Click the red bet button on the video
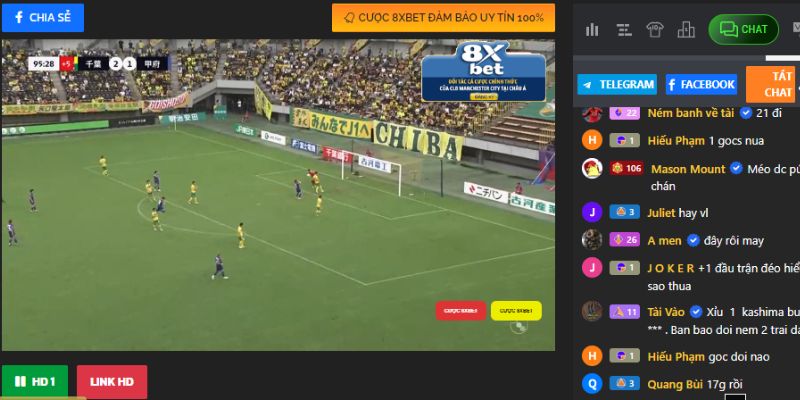The image size is (800, 400). coord(461,311)
